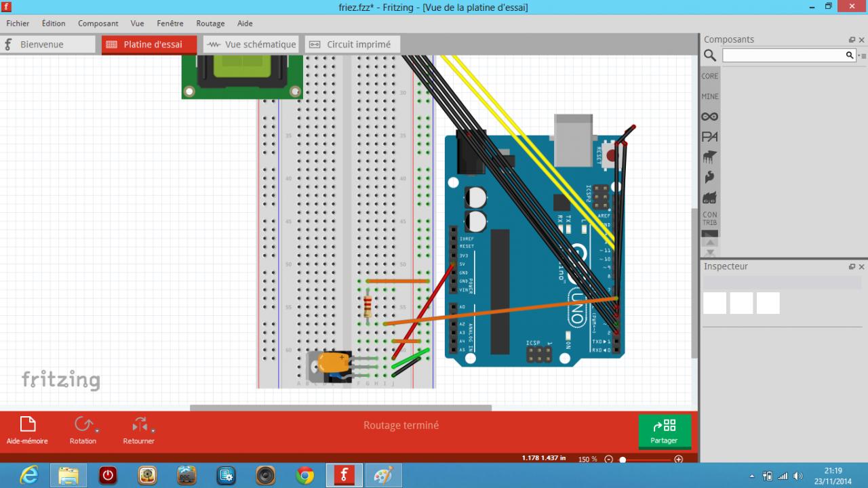The image size is (868, 488).
Task: Click the system tray volume icon
Action: point(797,476)
